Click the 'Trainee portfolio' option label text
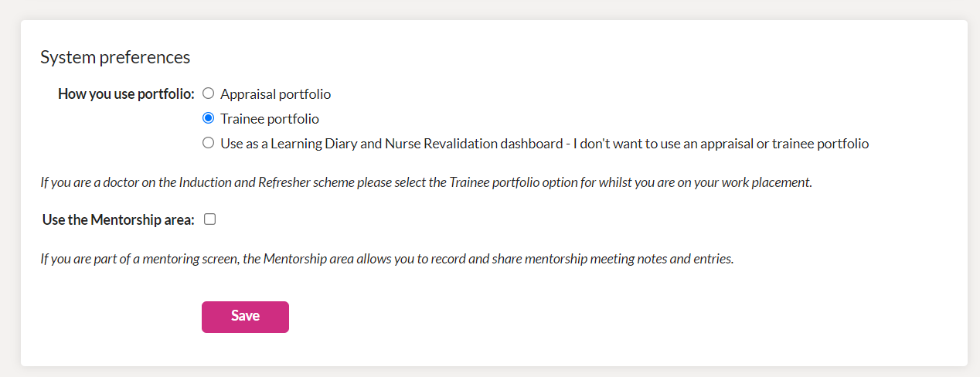980x377 pixels. point(270,119)
